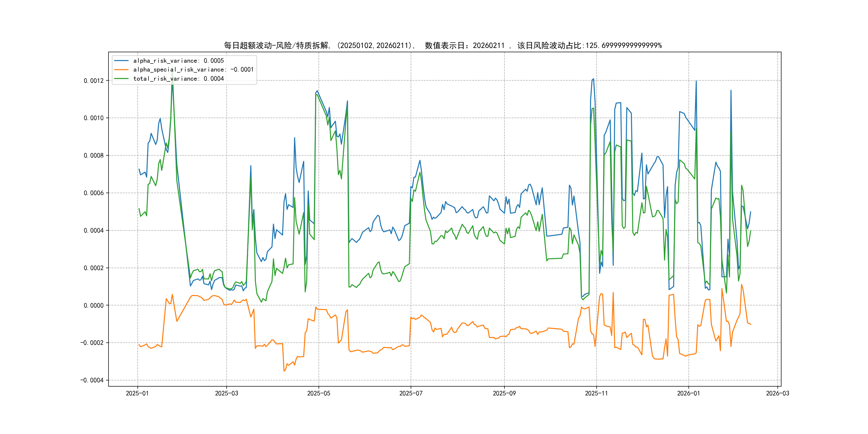The image size is (868, 434).
Task: Select the alpha_risk_variance: 0.0005 legend label
Action: [178, 61]
